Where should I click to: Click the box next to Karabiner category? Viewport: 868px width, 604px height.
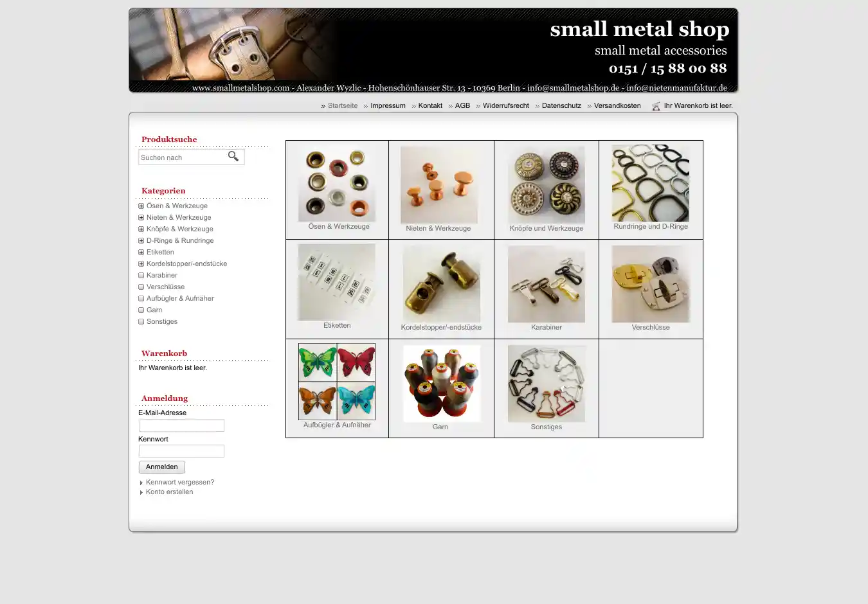[141, 276]
